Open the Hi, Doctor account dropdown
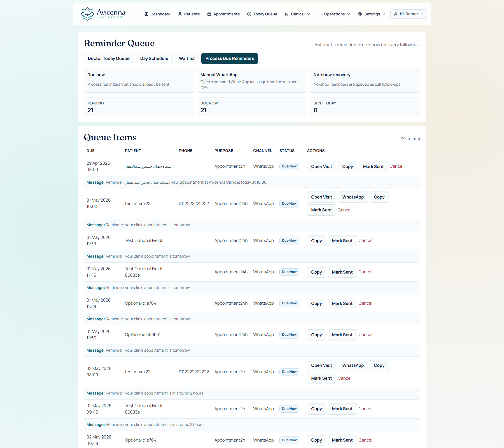This screenshot has height=448, width=504. click(x=409, y=14)
